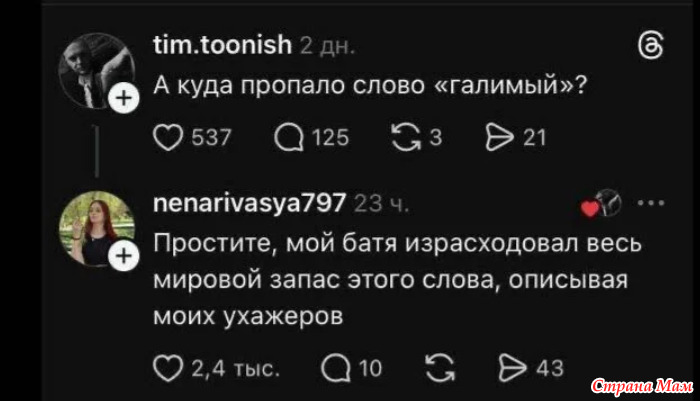This screenshot has width=700, height=401.
Task: Open the tim.toonish profile link
Action: 222,45
